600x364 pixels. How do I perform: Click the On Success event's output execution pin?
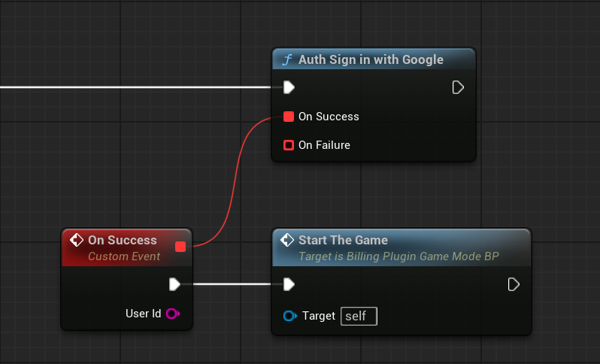174,284
